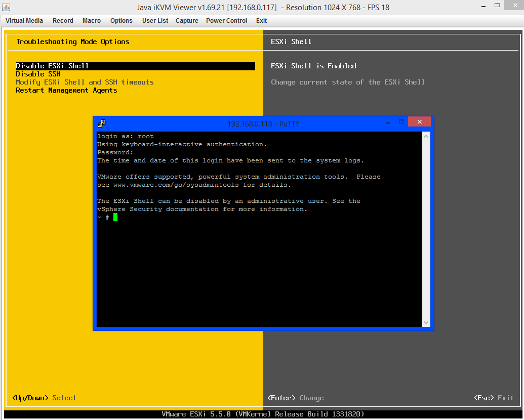Minimize the PuTTY window
The width and height of the screenshot is (524, 420).
[388, 122]
